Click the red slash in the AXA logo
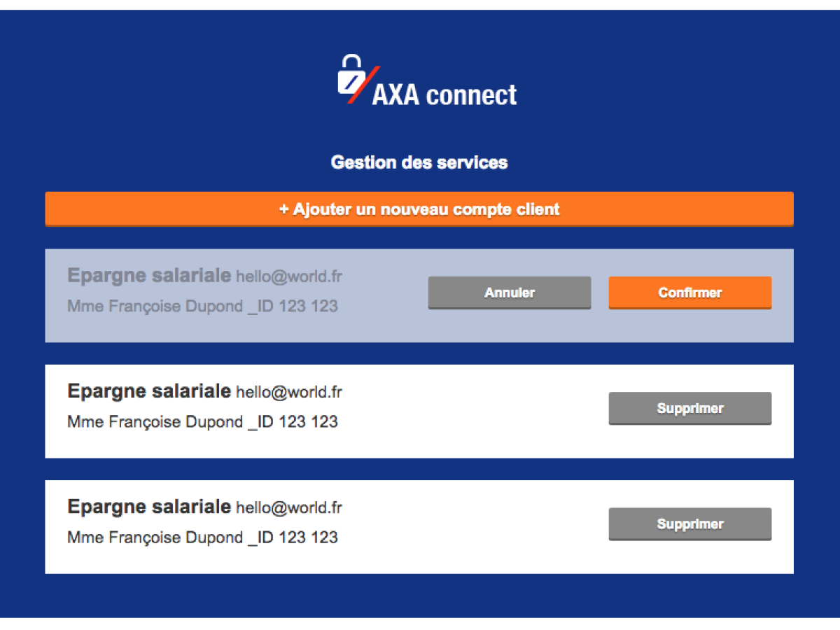 point(363,85)
